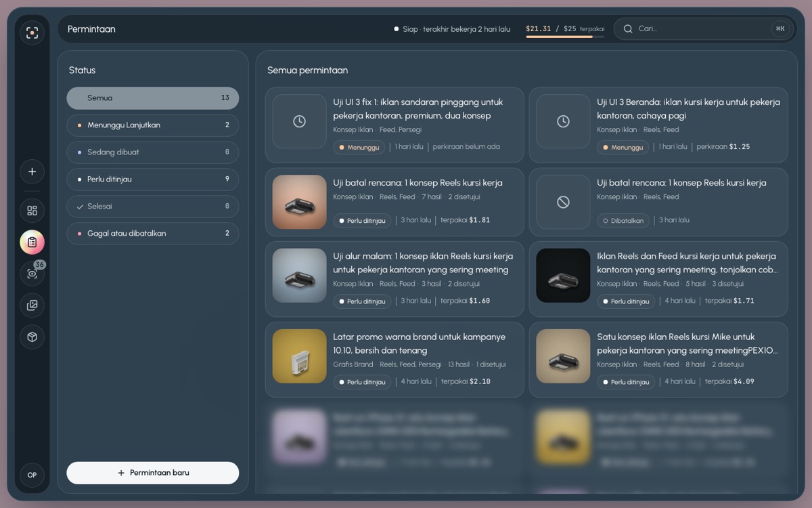Filter by Gagal atau dibatalkan status
This screenshot has width=812, height=508.
[152, 233]
